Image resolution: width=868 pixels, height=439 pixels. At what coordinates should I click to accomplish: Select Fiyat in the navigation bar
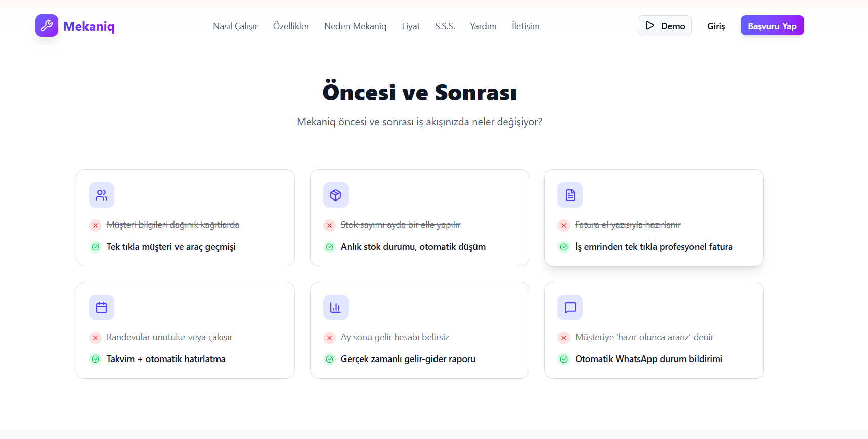click(x=411, y=26)
